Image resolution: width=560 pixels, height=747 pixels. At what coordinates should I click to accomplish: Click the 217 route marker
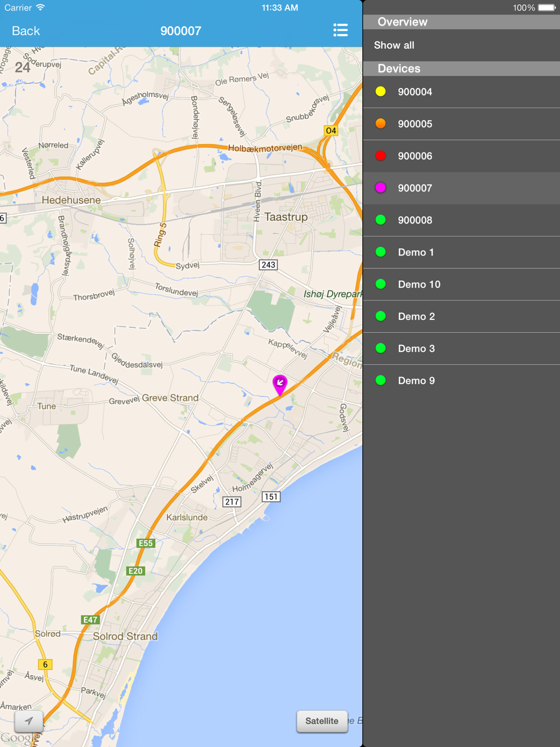click(x=232, y=502)
